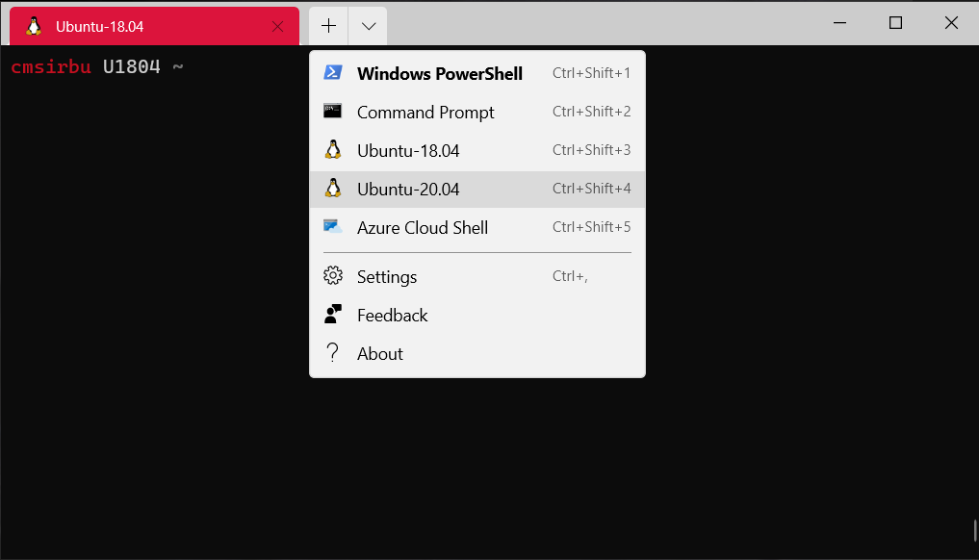979x560 pixels.
Task: Send Feedback via the menu
Action: (477, 316)
